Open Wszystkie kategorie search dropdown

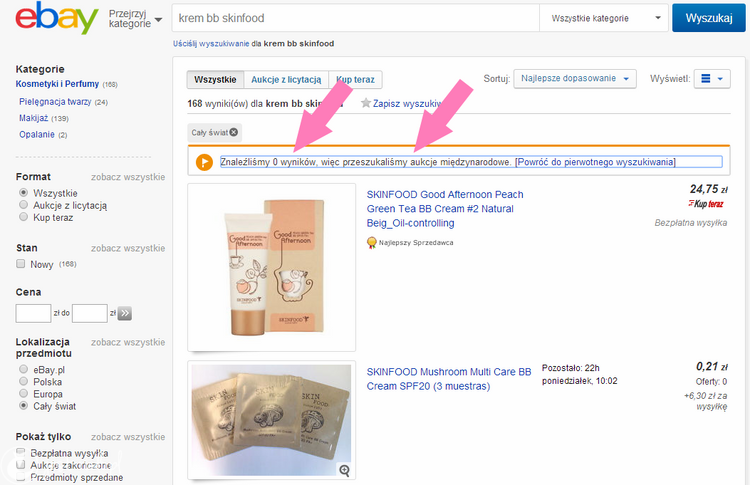point(604,18)
